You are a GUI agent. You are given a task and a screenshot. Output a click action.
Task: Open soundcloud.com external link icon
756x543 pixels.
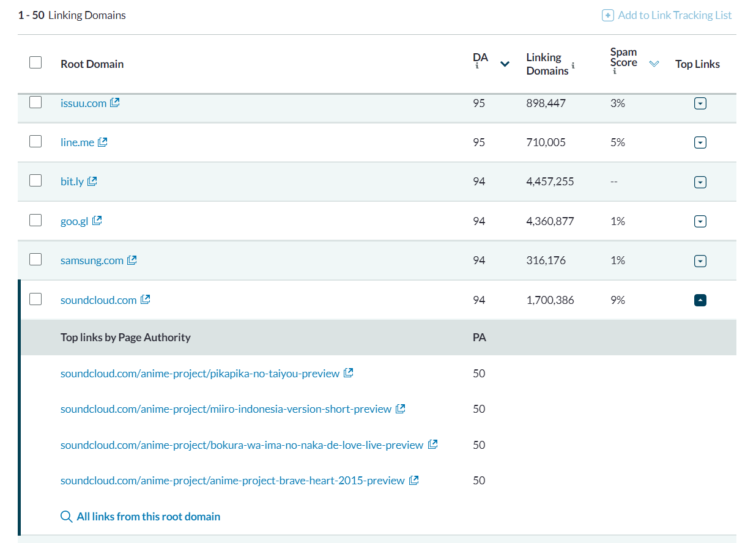click(x=145, y=300)
